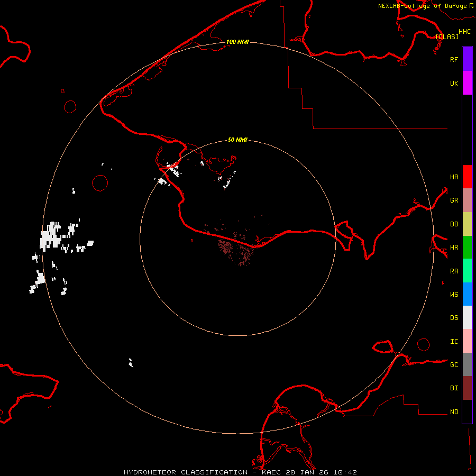Image resolution: width=476 pixels, height=476 pixels.
Task: Click the [CLAS] units label
Action: pos(447,36)
